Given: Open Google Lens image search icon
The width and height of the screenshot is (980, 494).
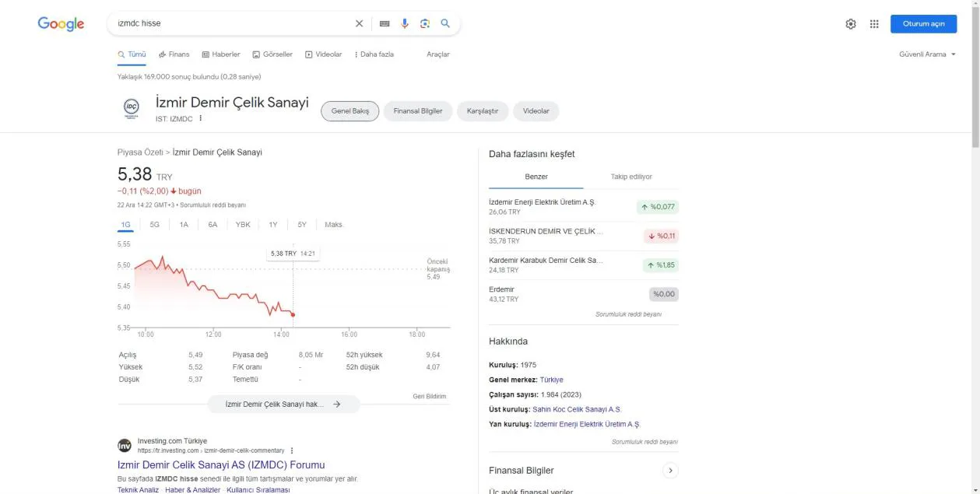Looking at the screenshot, I should [425, 23].
